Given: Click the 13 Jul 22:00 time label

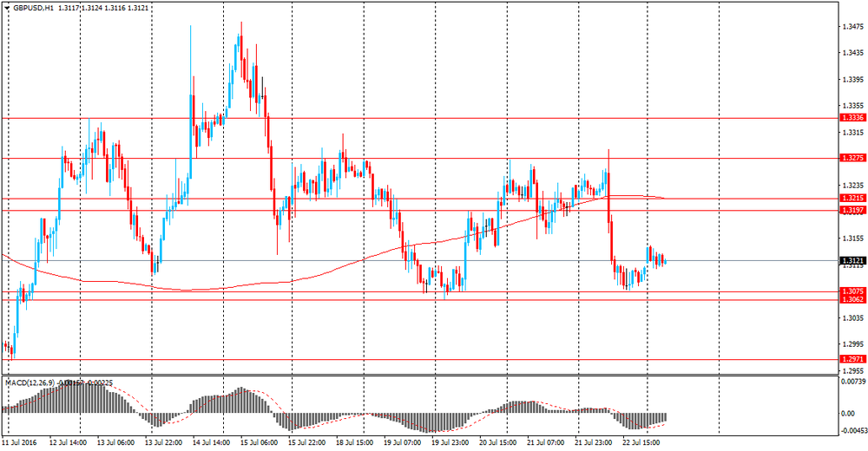Looking at the screenshot, I should click(164, 442).
